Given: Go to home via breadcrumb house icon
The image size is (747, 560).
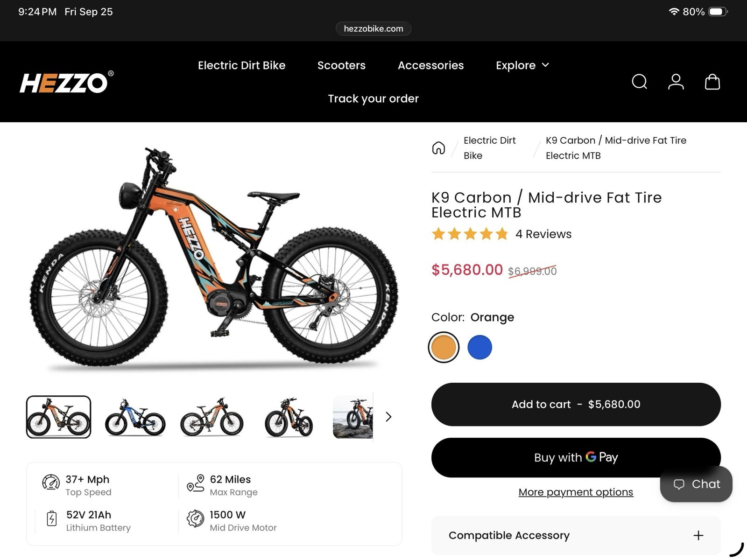Looking at the screenshot, I should 438,148.
